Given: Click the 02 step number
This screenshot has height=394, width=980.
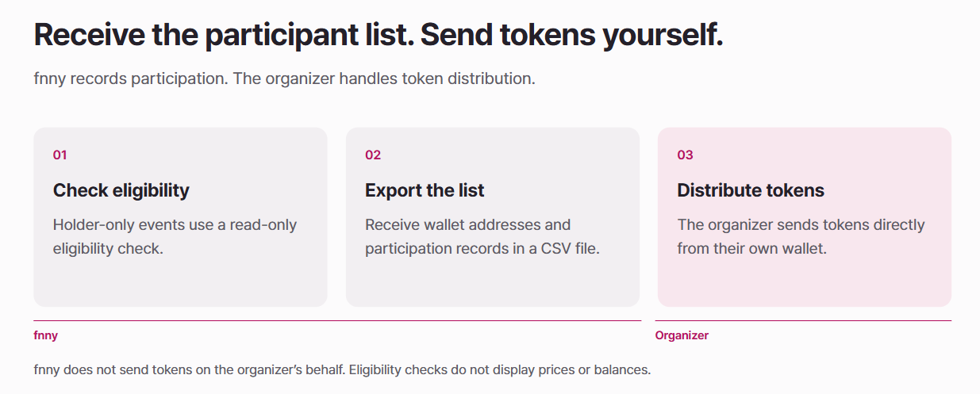Looking at the screenshot, I should click(x=373, y=155).
